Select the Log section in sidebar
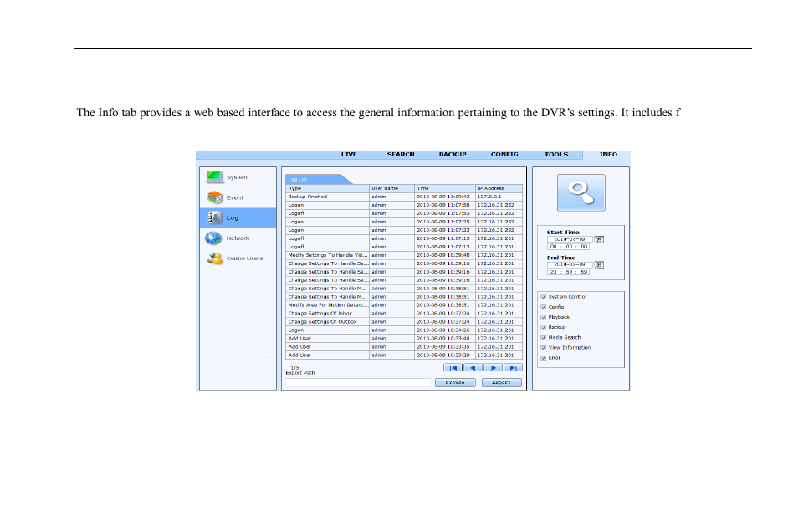The height and width of the screenshot is (532, 798). click(x=238, y=217)
